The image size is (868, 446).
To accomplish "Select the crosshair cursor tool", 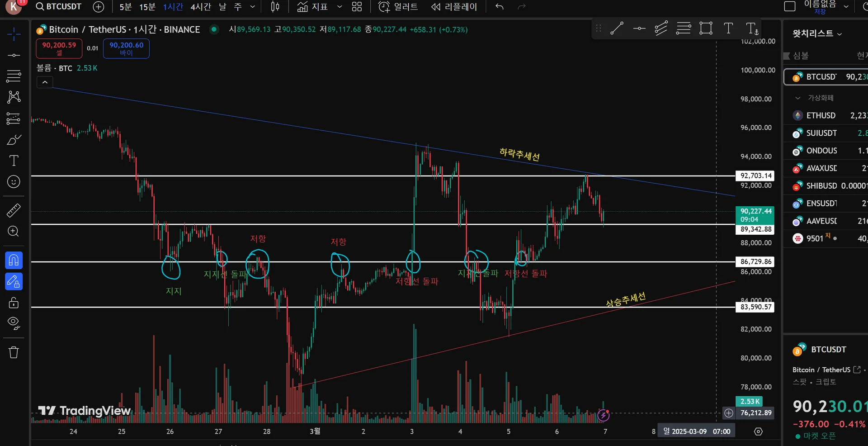I will tap(14, 34).
